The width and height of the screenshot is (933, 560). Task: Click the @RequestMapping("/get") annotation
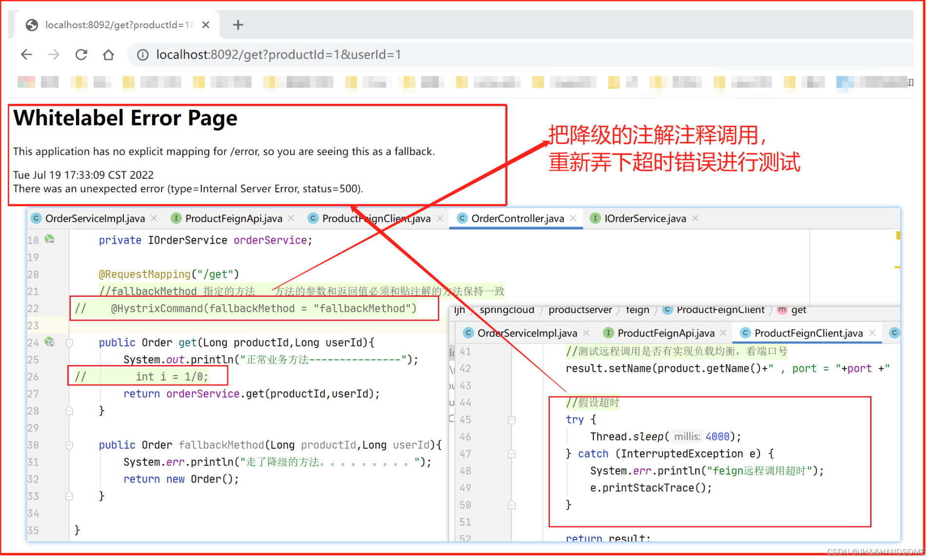click(x=169, y=274)
